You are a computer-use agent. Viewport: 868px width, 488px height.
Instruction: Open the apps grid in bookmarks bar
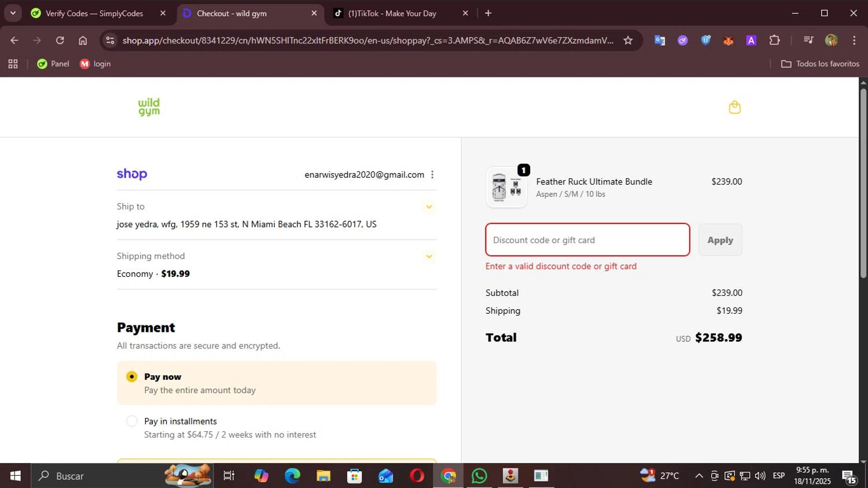pyautogui.click(x=13, y=64)
